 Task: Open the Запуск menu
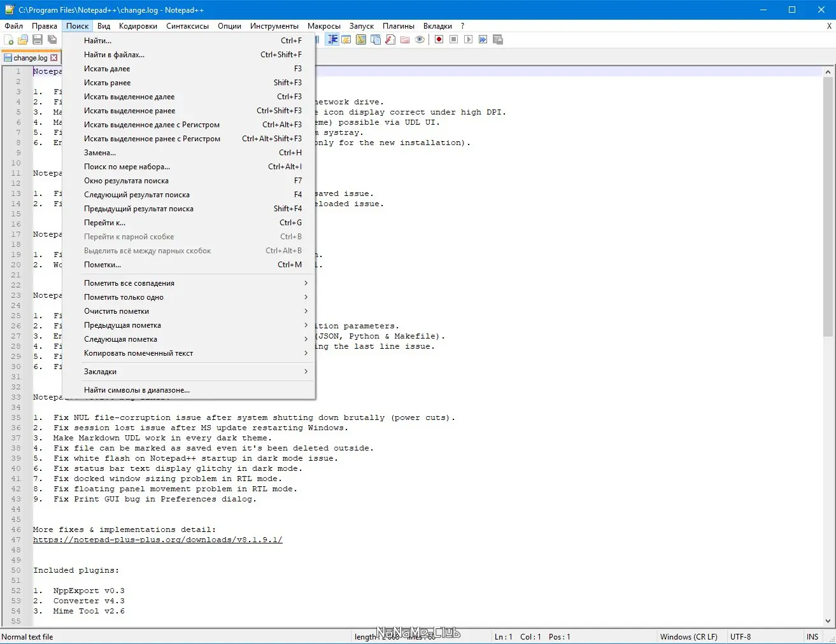coord(362,26)
